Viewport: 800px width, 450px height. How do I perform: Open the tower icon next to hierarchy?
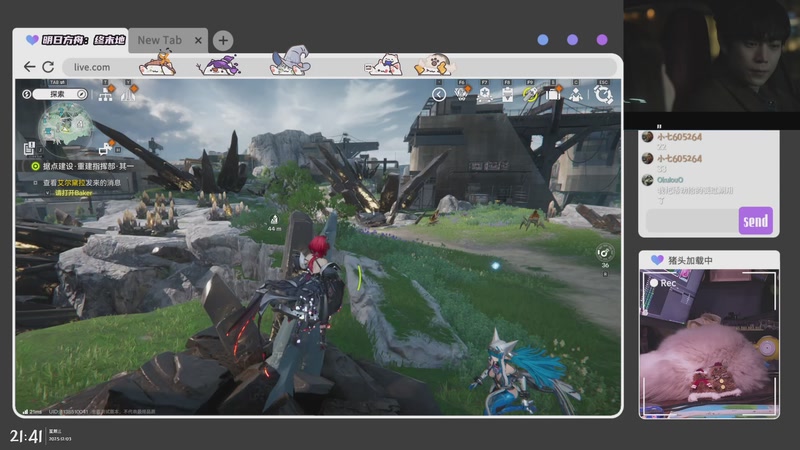(128, 93)
